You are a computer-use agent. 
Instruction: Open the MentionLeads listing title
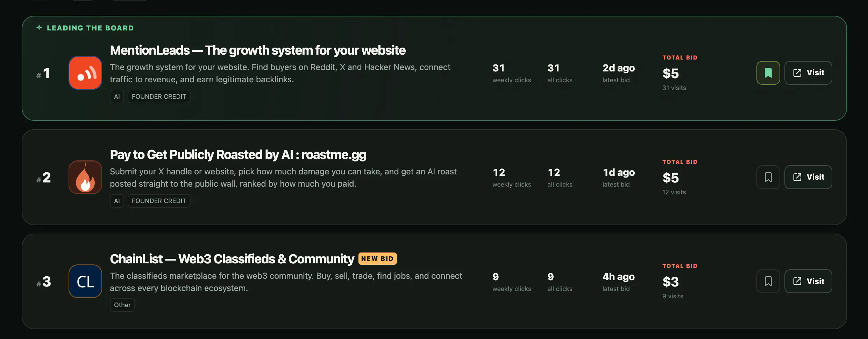coord(258,50)
